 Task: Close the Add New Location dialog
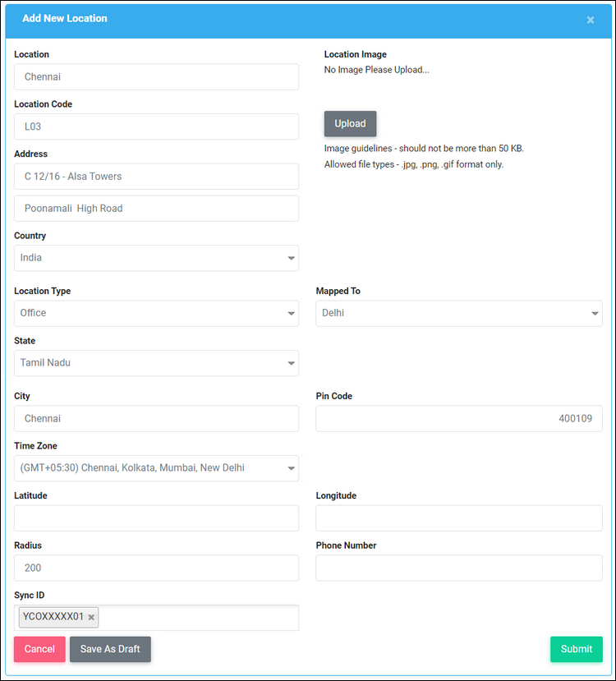tap(590, 21)
